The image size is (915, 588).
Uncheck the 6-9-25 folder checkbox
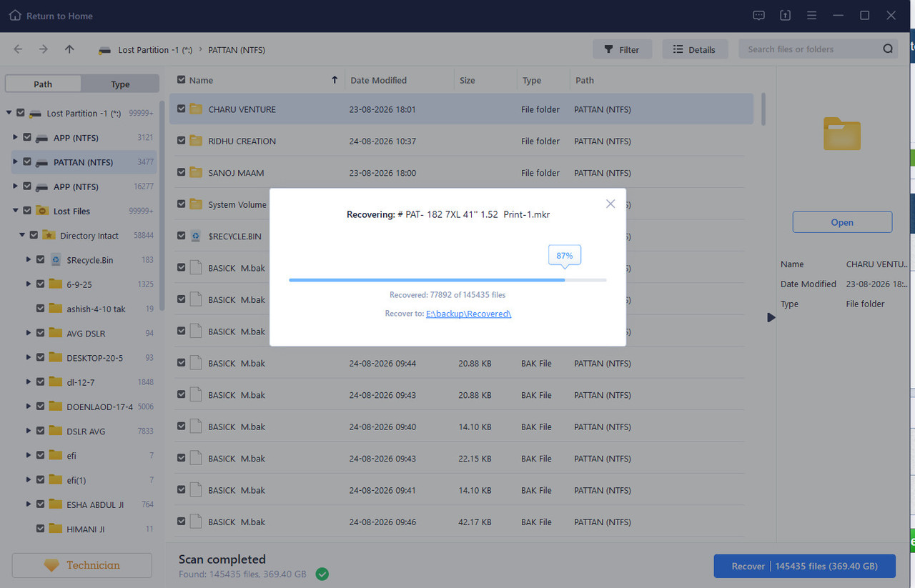pos(41,284)
